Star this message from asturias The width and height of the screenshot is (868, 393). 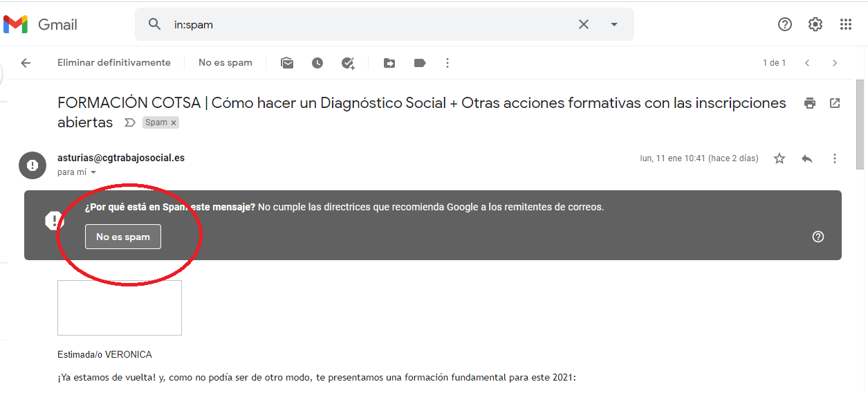(779, 158)
